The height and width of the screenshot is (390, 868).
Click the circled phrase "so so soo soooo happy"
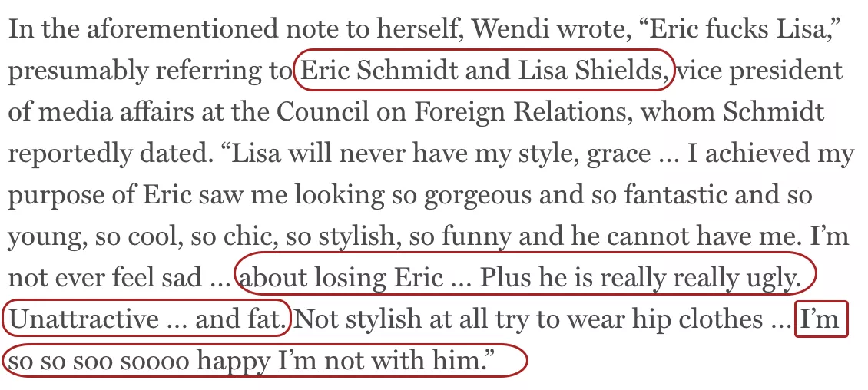[x=140, y=362]
